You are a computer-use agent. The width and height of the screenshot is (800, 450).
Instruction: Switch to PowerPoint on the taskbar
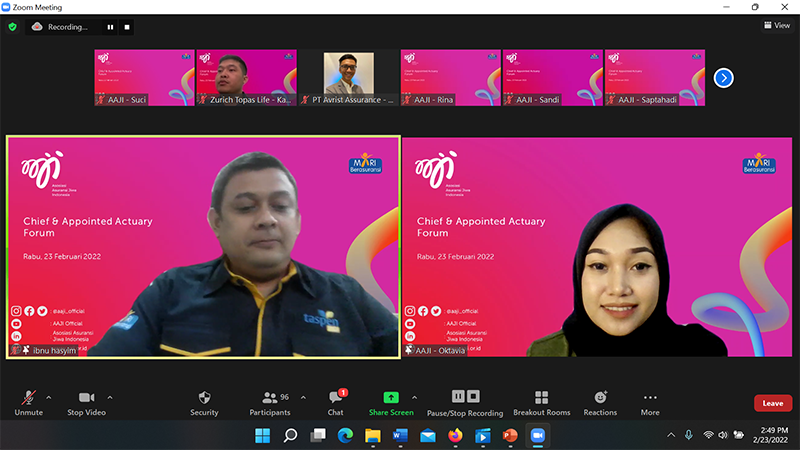(x=510, y=436)
